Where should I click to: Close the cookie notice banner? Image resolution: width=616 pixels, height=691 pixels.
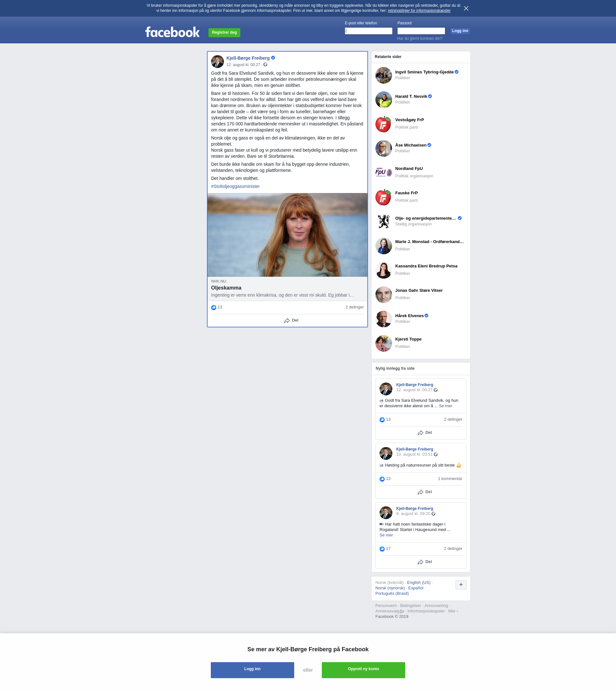(466, 8)
